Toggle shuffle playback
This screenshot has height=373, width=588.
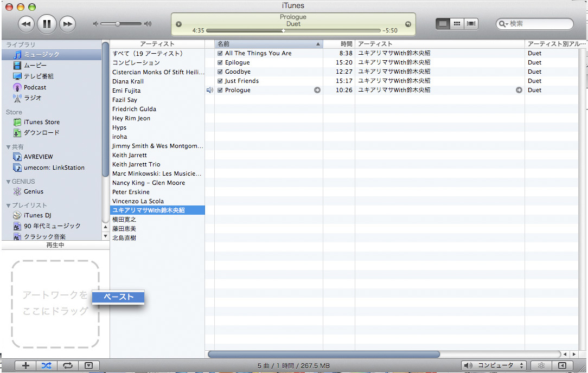click(x=47, y=365)
